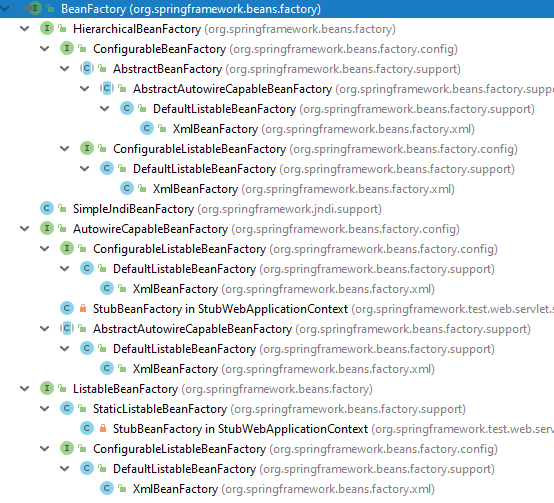Select StubBeanFactory under AutowireCapableBeanFactory
Image resolution: width=554 pixels, height=503 pixels.
[x=220, y=309]
